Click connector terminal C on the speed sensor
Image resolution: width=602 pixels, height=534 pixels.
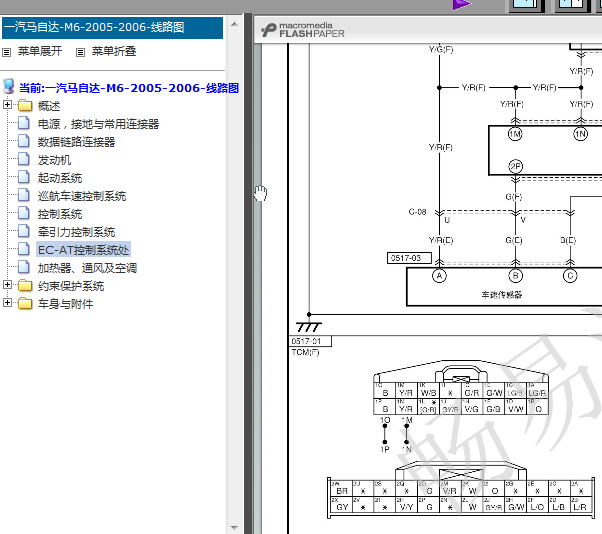[570, 276]
